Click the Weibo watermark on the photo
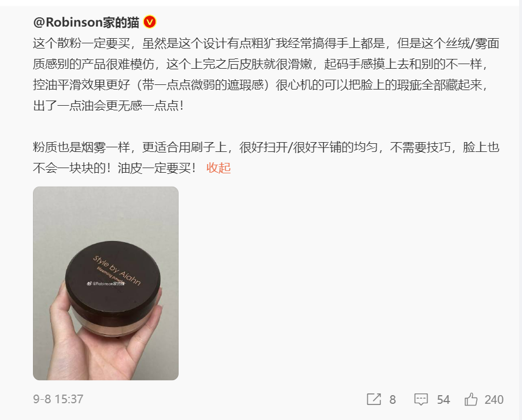522x420 pixels. click(106, 284)
